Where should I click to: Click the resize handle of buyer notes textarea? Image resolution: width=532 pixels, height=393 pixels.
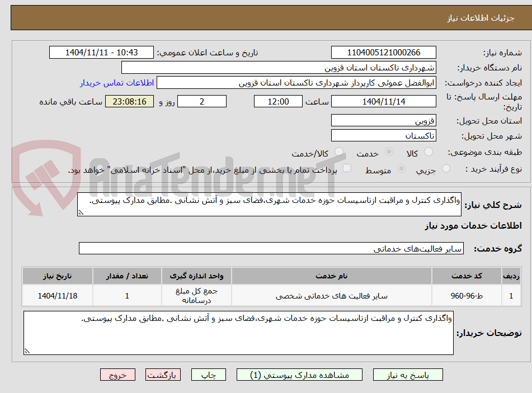[x=27, y=351]
